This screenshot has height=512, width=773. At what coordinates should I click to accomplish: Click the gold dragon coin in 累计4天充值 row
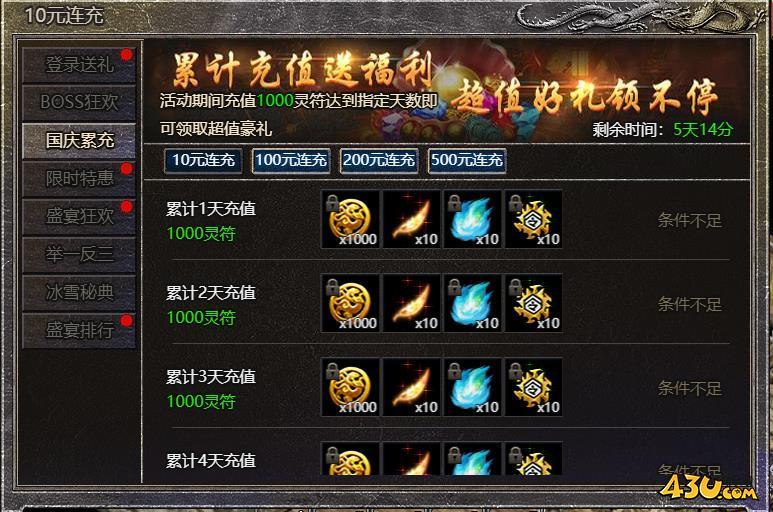(x=351, y=459)
